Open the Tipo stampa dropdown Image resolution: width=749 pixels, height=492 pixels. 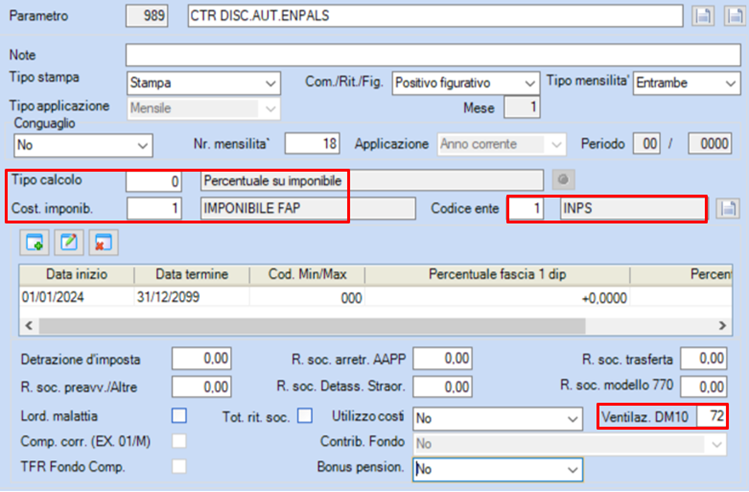point(203,83)
